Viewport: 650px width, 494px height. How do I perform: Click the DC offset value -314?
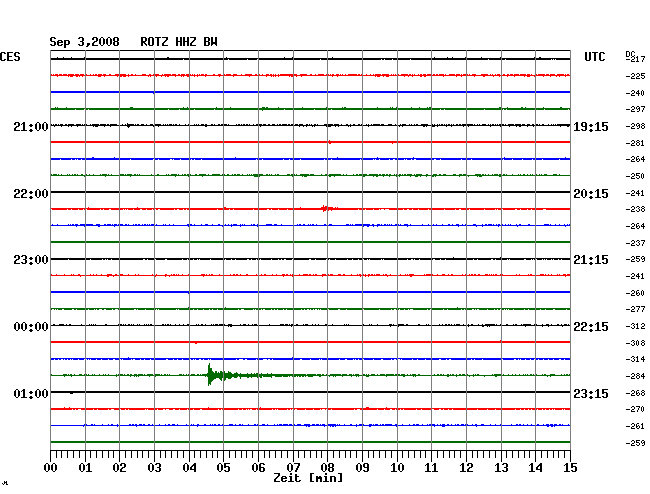pyautogui.click(x=635, y=359)
